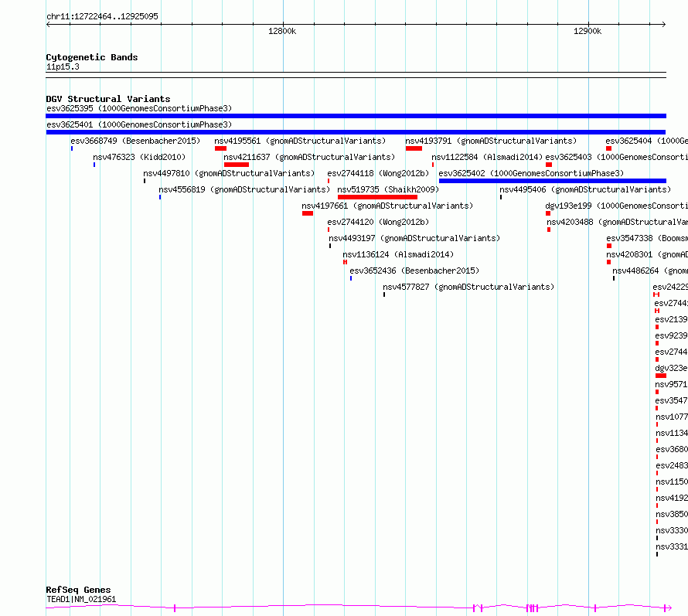The width and height of the screenshot is (688, 616).
Task: Open esv3652436 (Besenbacher2015) variant
Action: (x=414, y=271)
